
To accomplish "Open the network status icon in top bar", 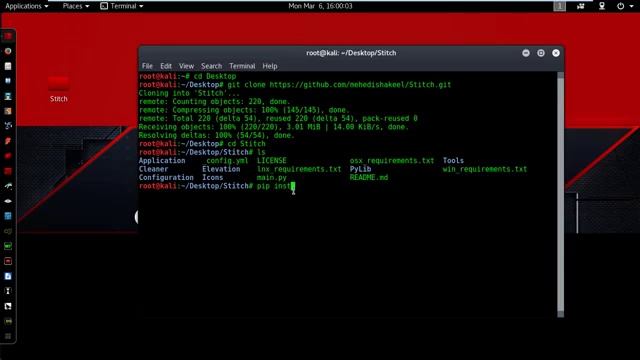I will [602, 6].
